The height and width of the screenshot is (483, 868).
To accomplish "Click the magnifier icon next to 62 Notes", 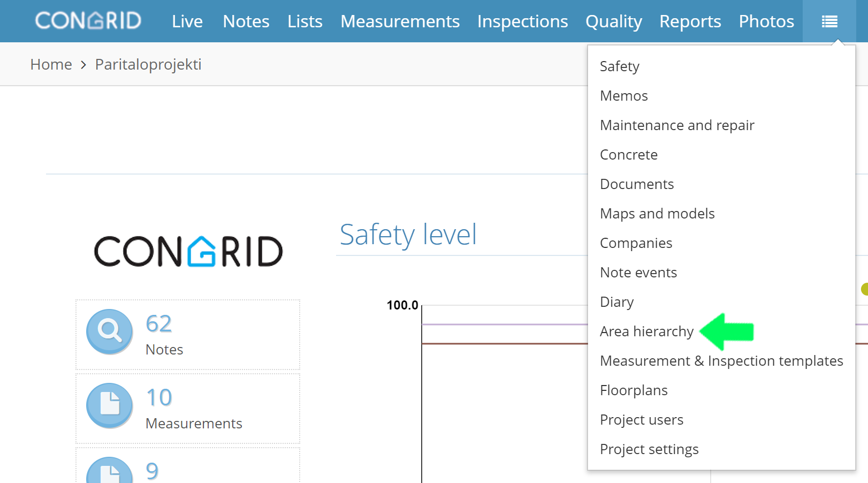I will (110, 331).
